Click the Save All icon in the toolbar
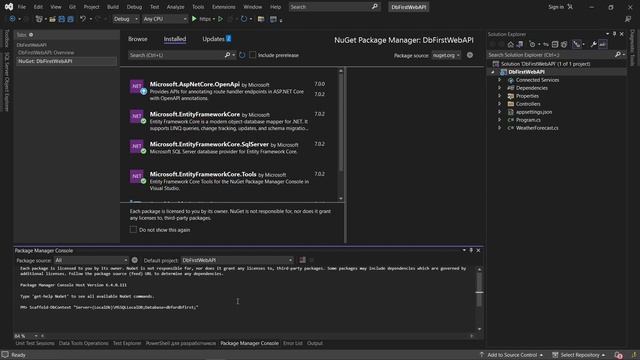The height and width of the screenshot is (360, 640). [x=70, y=19]
